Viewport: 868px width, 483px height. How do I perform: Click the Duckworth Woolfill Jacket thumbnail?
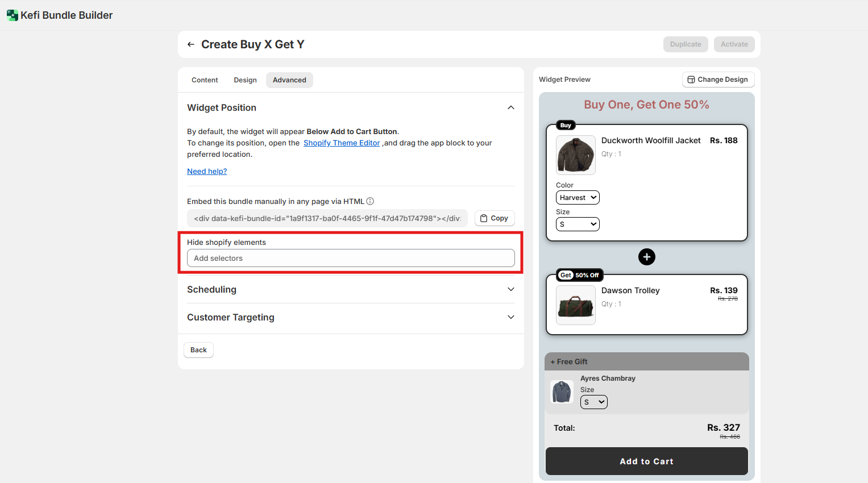(x=575, y=155)
